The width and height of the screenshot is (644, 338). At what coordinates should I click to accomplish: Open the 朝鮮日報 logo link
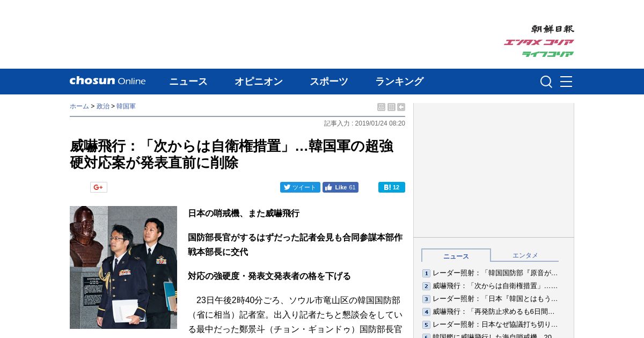552,29
